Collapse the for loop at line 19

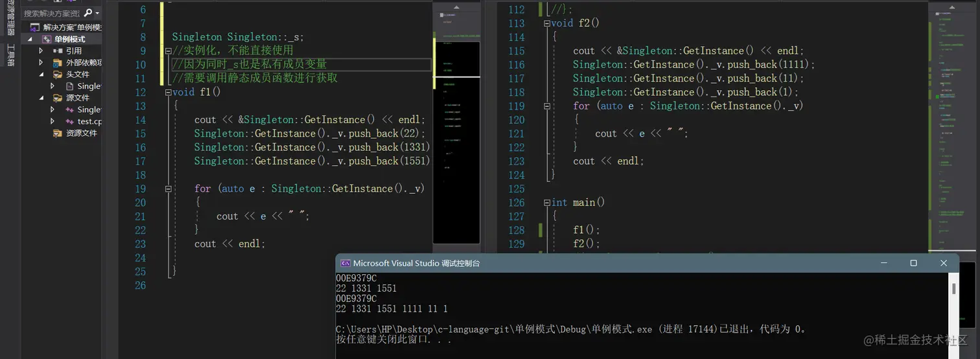pyautogui.click(x=169, y=189)
